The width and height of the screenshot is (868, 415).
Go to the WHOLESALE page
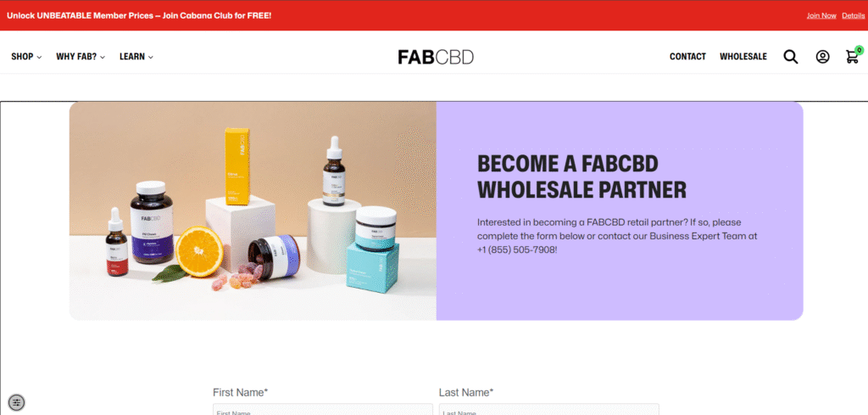click(x=743, y=57)
